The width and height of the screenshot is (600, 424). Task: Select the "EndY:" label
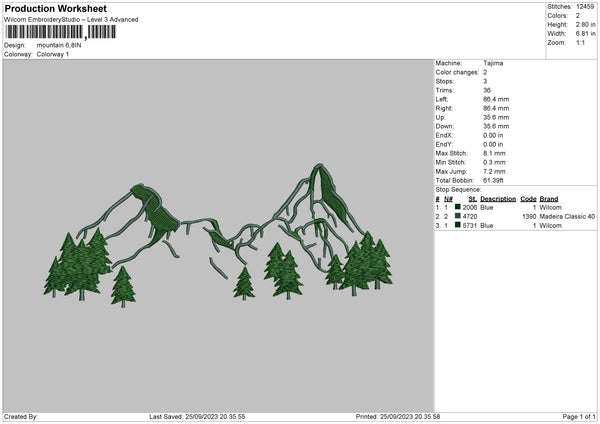point(444,144)
